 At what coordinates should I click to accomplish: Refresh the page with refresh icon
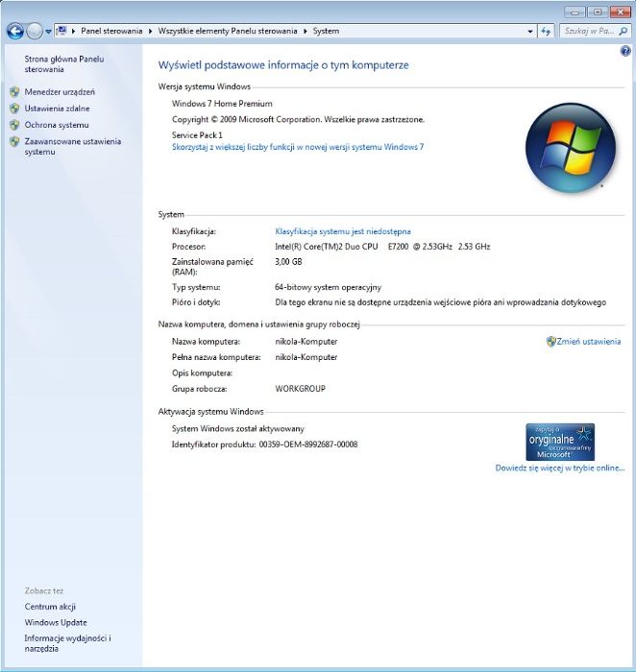[x=546, y=32]
